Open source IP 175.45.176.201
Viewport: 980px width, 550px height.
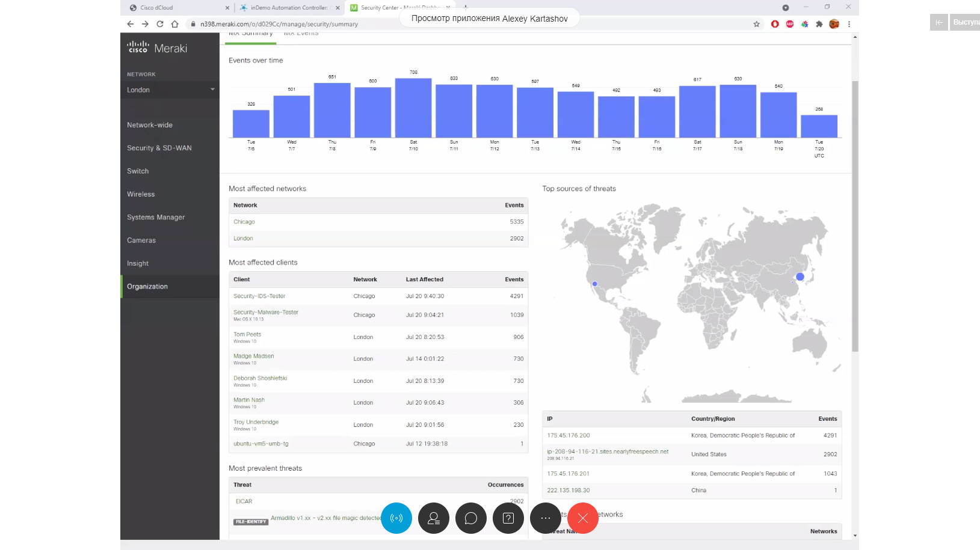point(569,474)
